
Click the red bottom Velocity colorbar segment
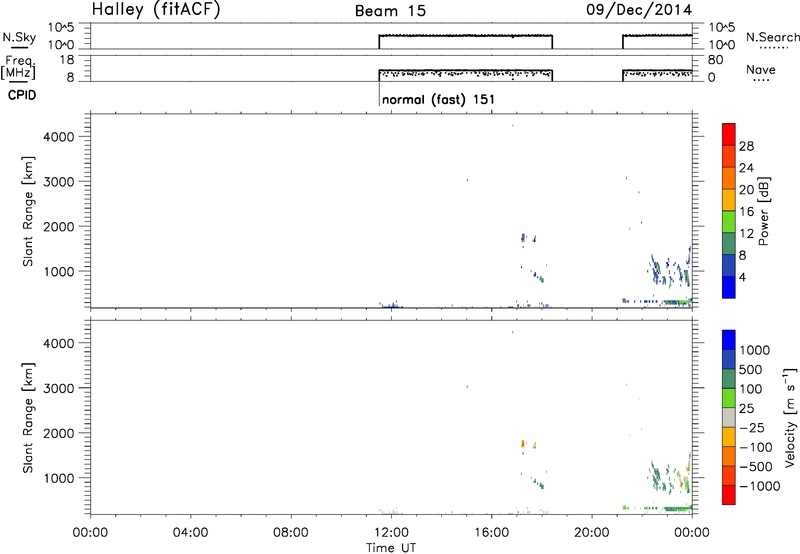729,495
